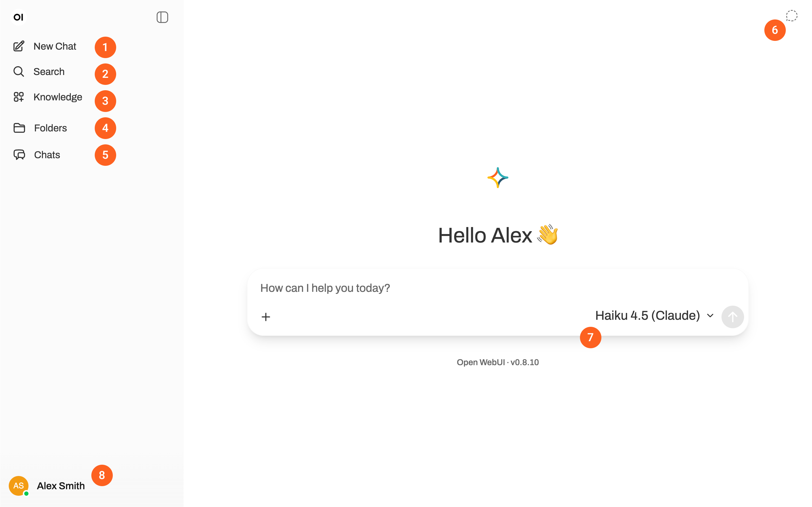Screen dimensions: 812x507
Task: Expand the Chats section
Action: pos(47,155)
